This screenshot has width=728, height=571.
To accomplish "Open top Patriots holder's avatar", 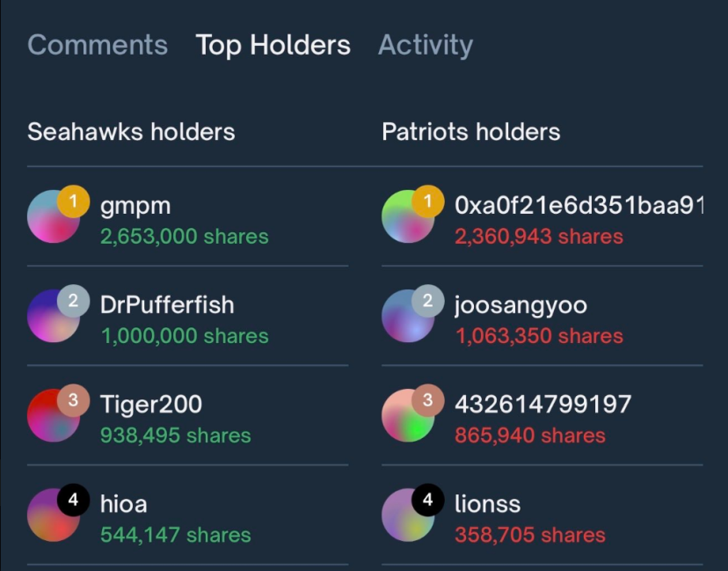I will [x=408, y=216].
